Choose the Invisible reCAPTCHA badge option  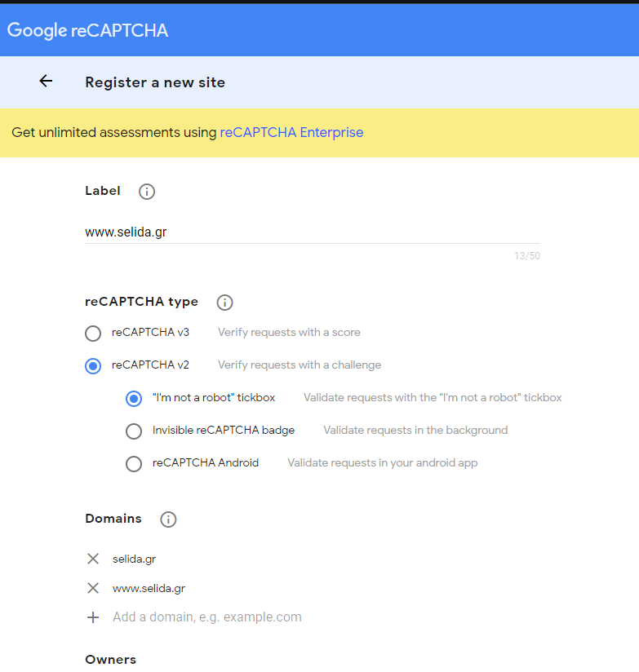pyautogui.click(x=134, y=431)
